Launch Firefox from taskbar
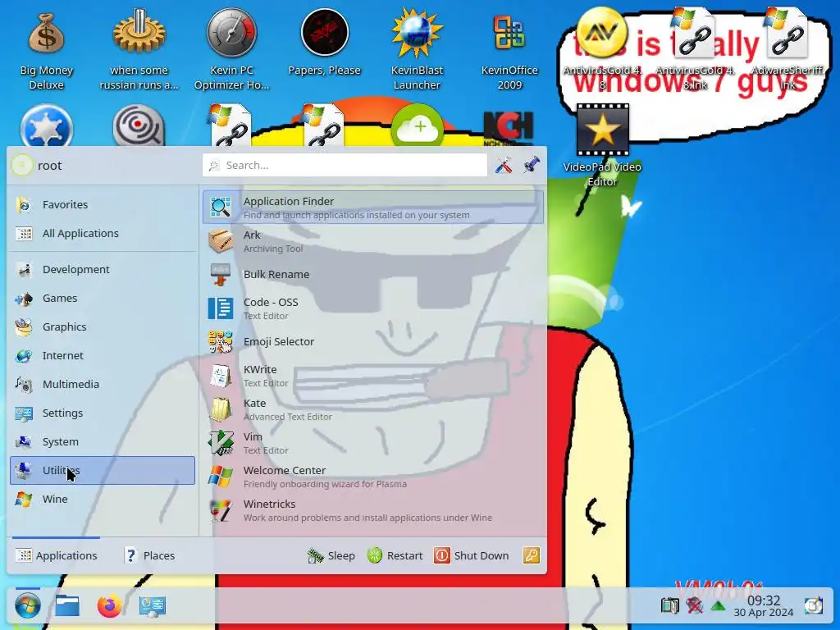This screenshot has height=630, width=840. 109,606
